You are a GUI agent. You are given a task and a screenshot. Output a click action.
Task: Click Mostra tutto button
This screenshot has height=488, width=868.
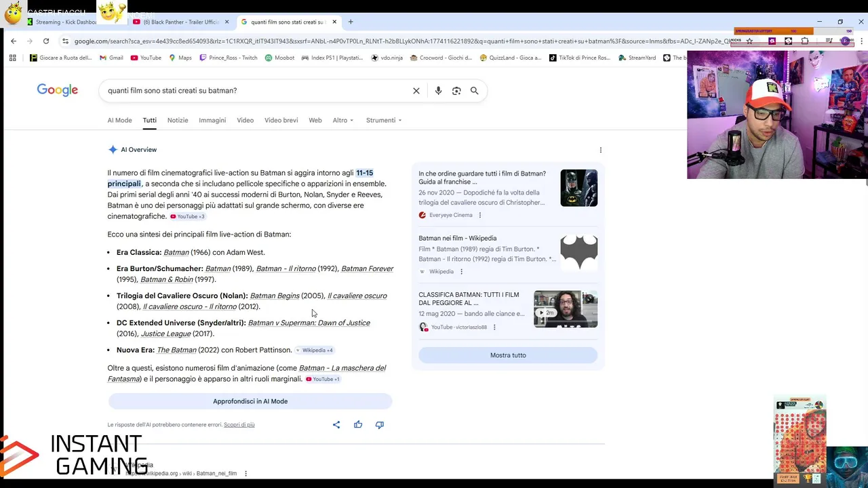[508, 355]
